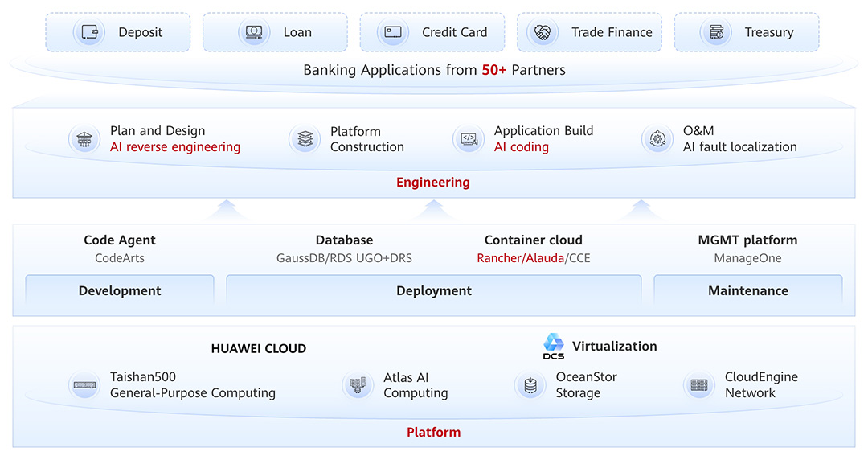Click Taishan500 General-Purpose Computing label
868x460 pixels.
coord(193,384)
